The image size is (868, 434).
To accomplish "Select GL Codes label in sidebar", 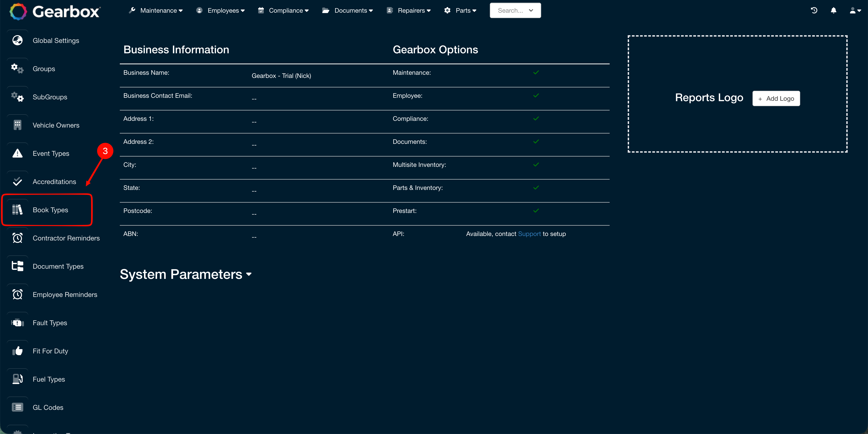I will pyautogui.click(x=48, y=407).
